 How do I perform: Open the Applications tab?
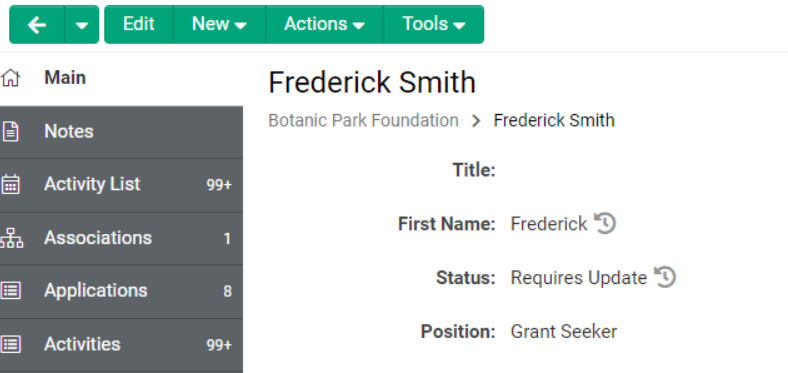(121, 291)
